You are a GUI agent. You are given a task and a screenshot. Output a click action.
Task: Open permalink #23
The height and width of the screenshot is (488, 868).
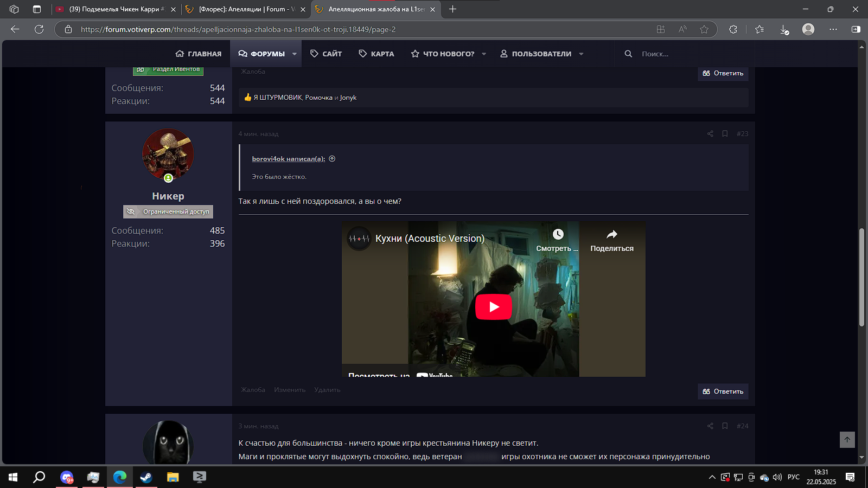[742, 133]
